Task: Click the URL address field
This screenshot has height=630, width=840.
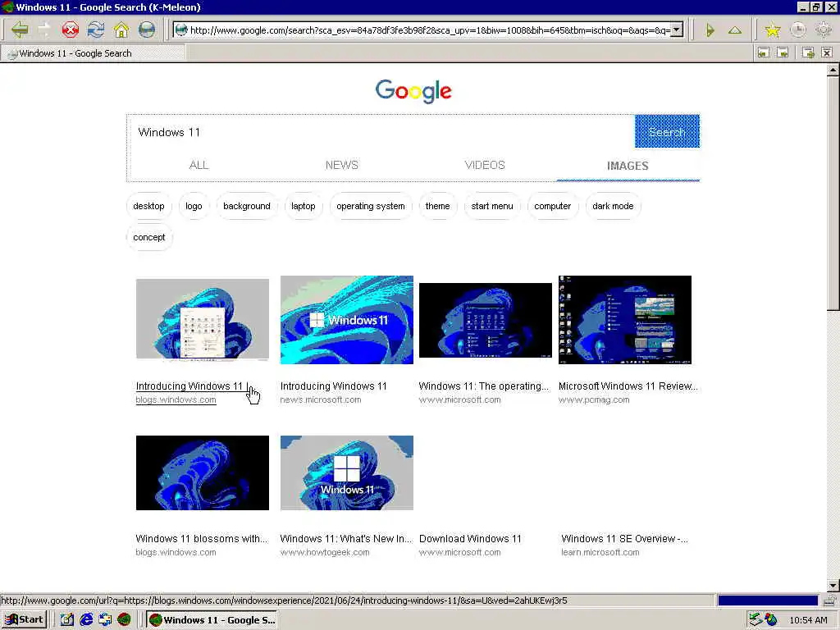Action: [428, 30]
